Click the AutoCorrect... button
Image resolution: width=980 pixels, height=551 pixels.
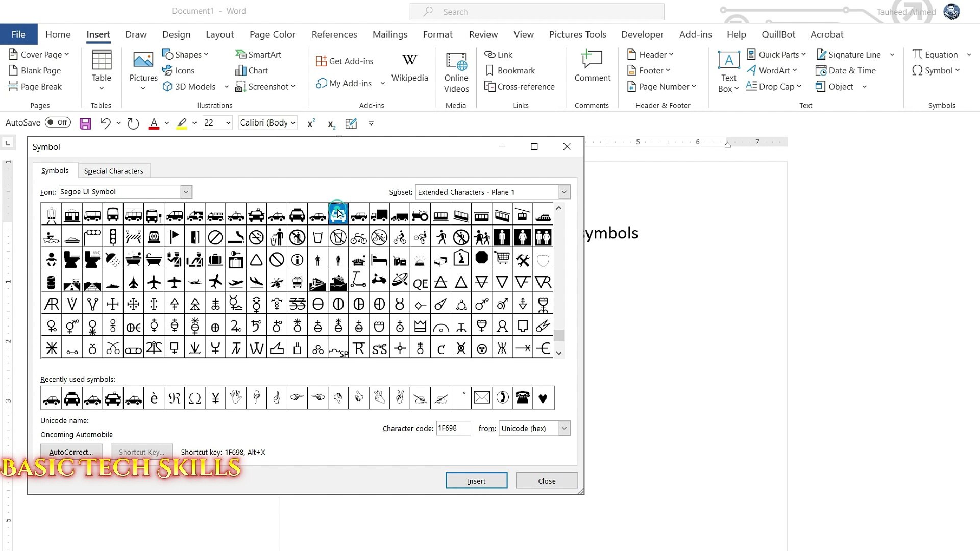pyautogui.click(x=71, y=452)
